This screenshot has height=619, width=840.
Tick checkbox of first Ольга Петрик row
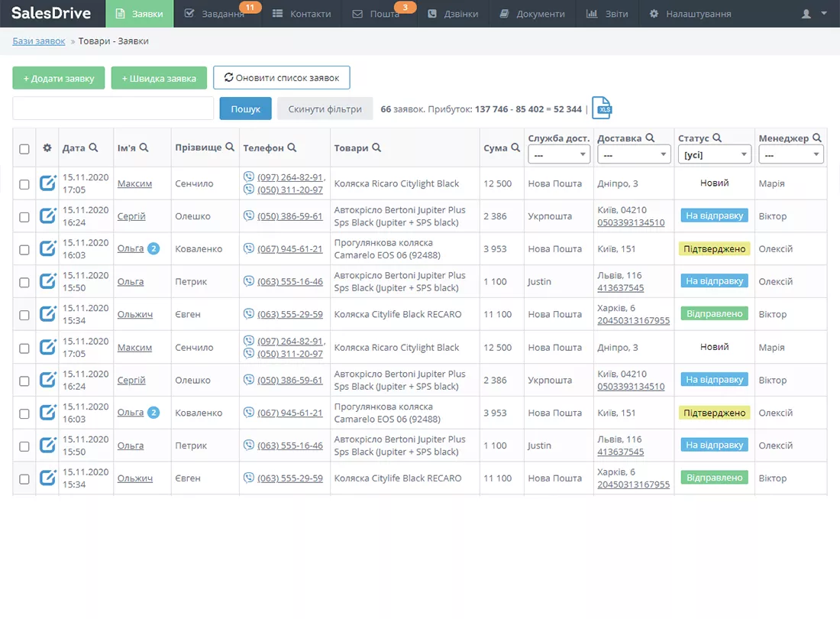(24, 283)
